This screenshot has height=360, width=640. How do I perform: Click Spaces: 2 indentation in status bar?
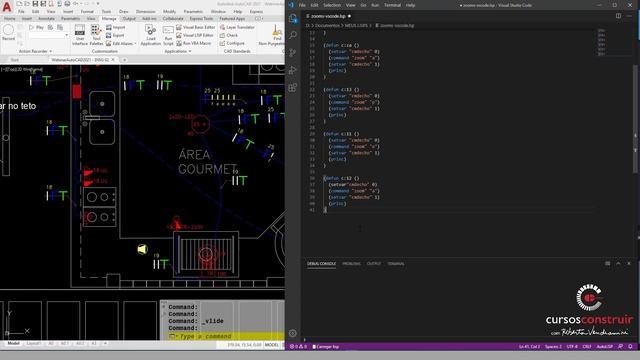tap(553, 347)
